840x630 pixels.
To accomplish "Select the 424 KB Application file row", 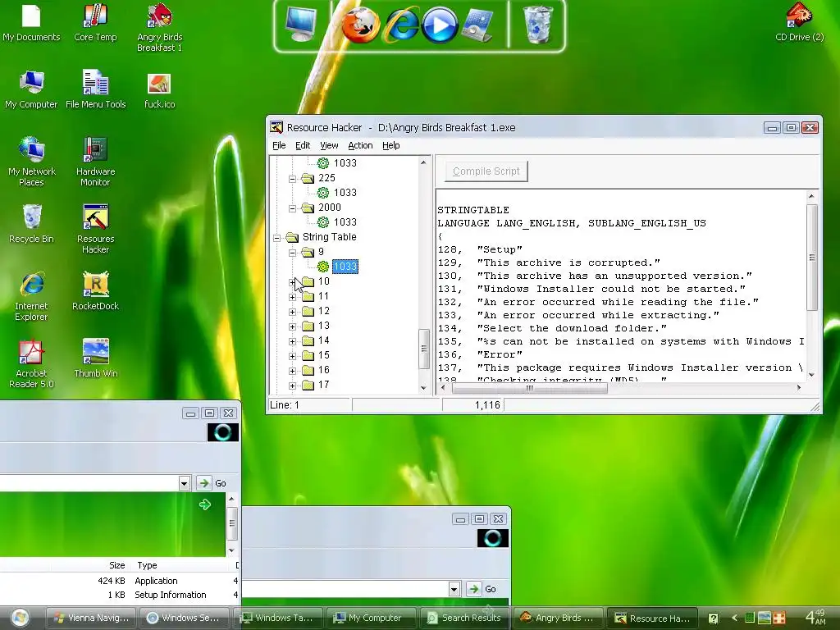I will [119, 581].
